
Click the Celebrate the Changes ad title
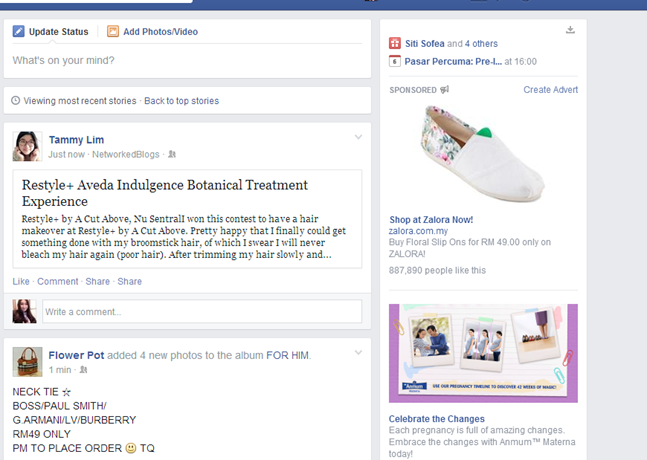point(437,419)
